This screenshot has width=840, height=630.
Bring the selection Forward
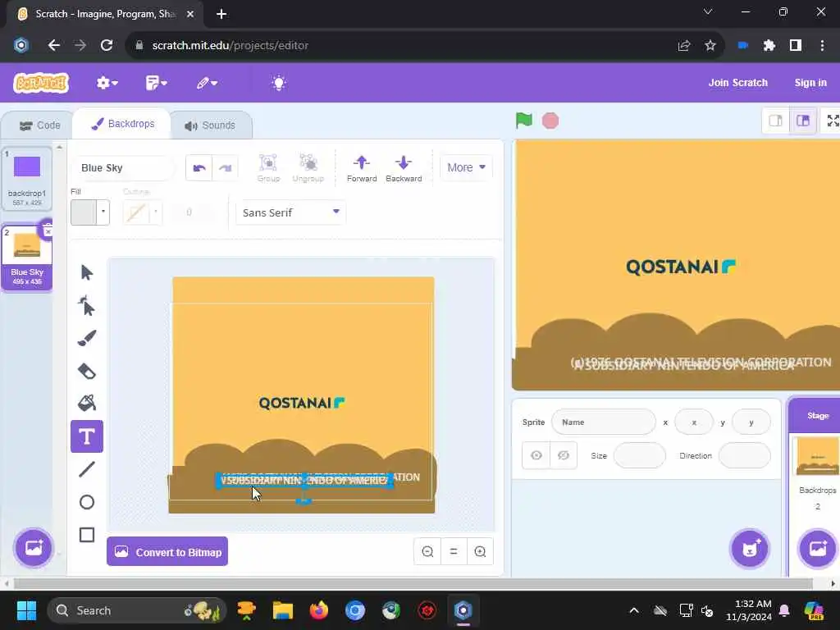pyautogui.click(x=362, y=167)
